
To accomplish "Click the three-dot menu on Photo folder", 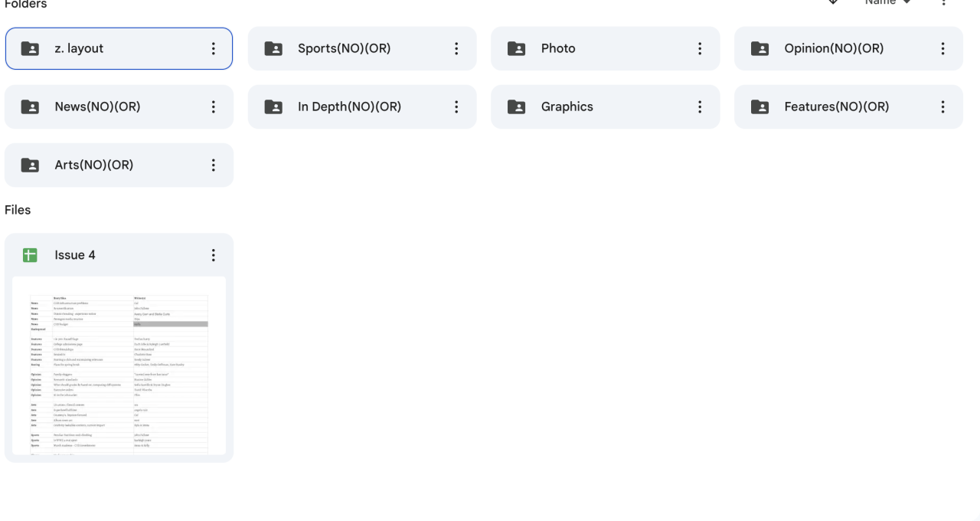I will coord(700,49).
